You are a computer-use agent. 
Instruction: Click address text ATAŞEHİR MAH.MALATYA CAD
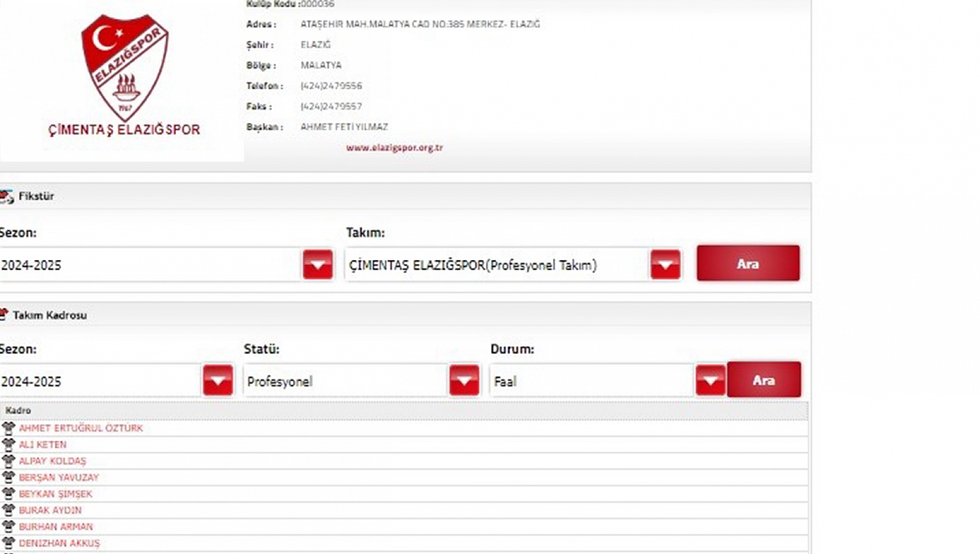click(420, 24)
